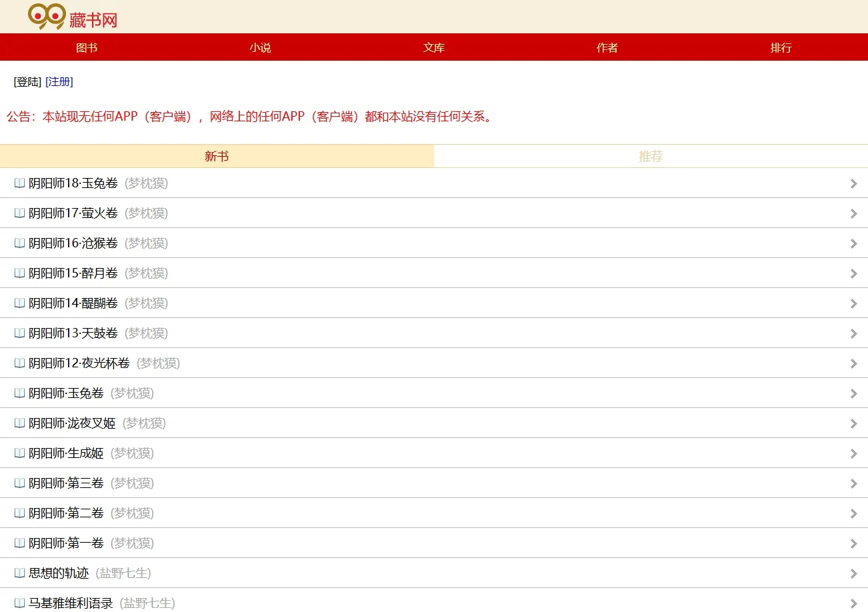Click book icon beside 阴阳师18·玉兔卷
Viewport: 868px width, 612px height.
click(19, 183)
